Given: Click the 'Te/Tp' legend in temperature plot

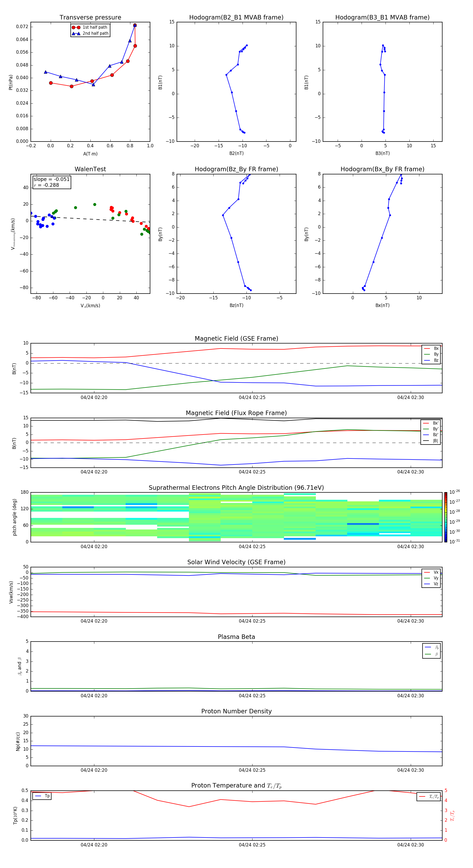Looking at the screenshot, I should (x=429, y=796).
